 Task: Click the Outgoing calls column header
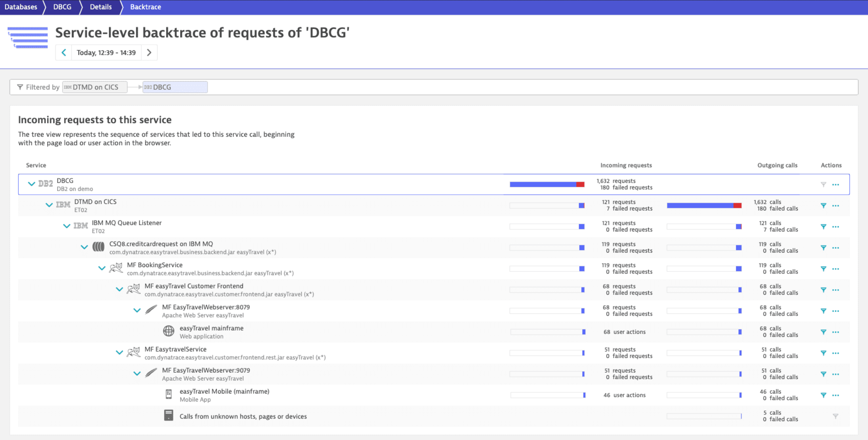click(x=777, y=165)
